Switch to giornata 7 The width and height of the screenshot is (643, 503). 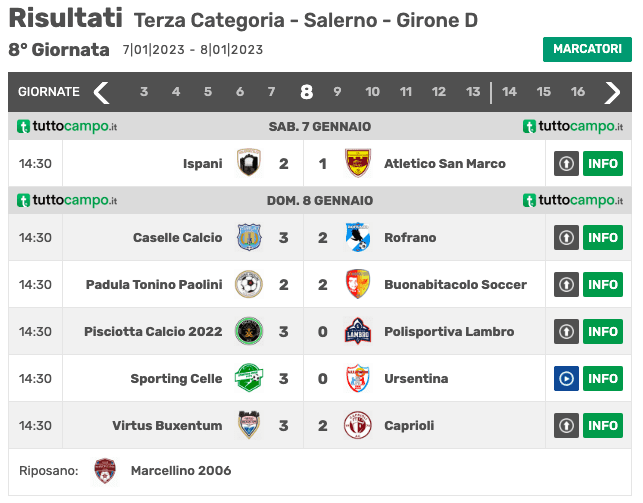coord(271,91)
